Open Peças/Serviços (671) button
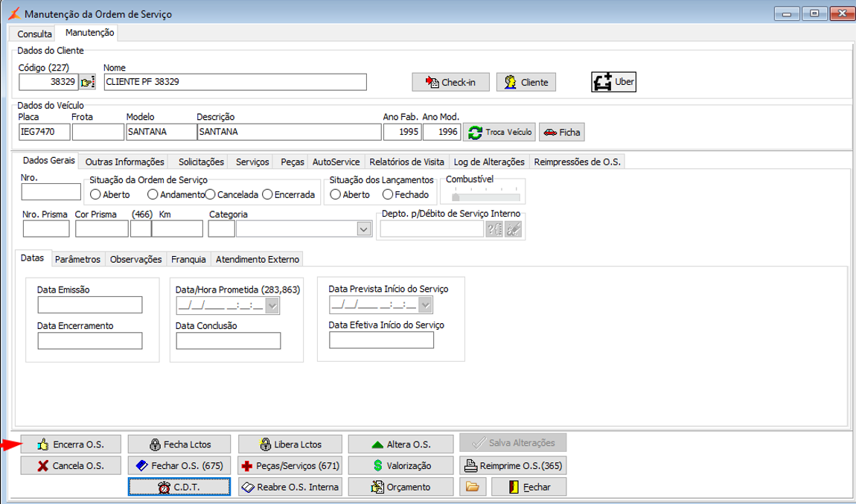Viewport: 856px width, 504px height. [290, 466]
